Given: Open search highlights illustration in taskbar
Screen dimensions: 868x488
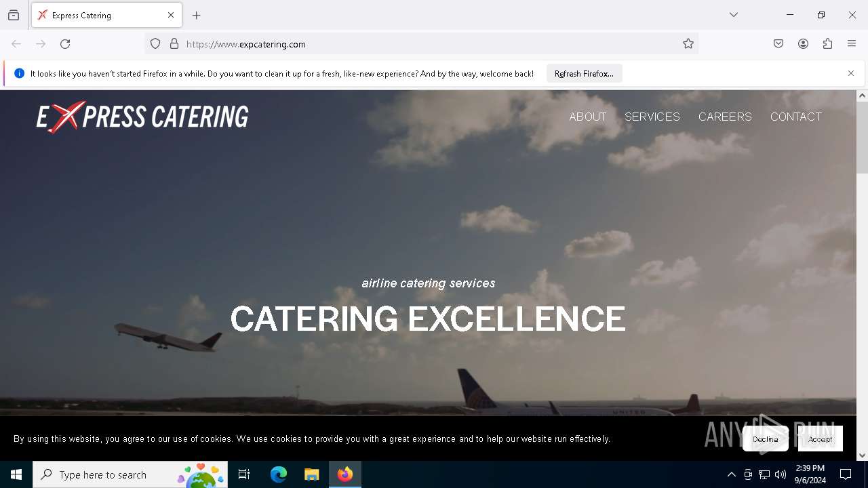Looking at the screenshot, I should tap(201, 474).
